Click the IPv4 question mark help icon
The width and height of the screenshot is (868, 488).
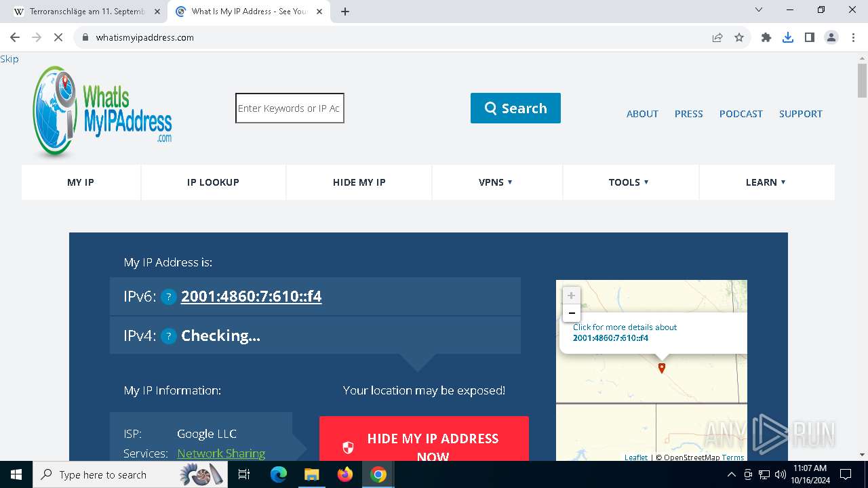[x=169, y=336]
